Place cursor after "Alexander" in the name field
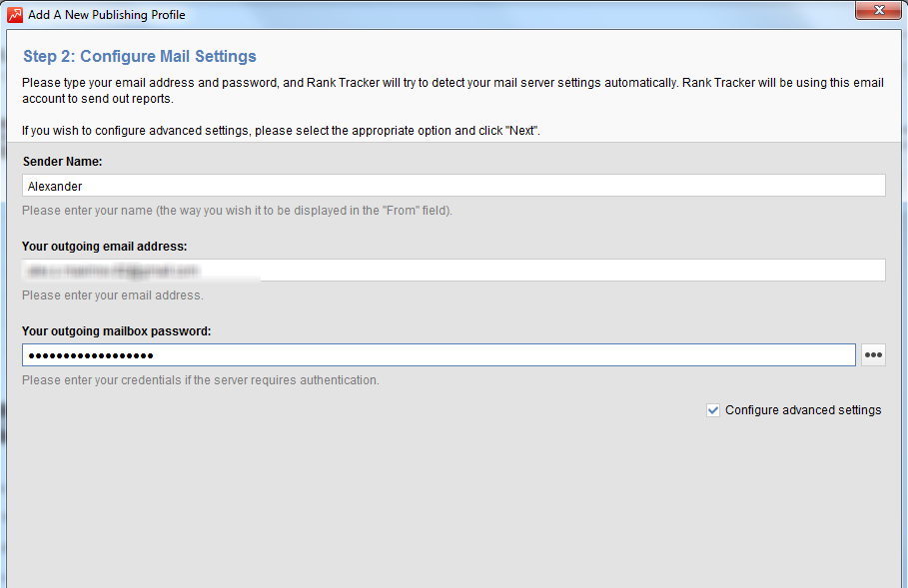908x588 pixels. point(83,187)
